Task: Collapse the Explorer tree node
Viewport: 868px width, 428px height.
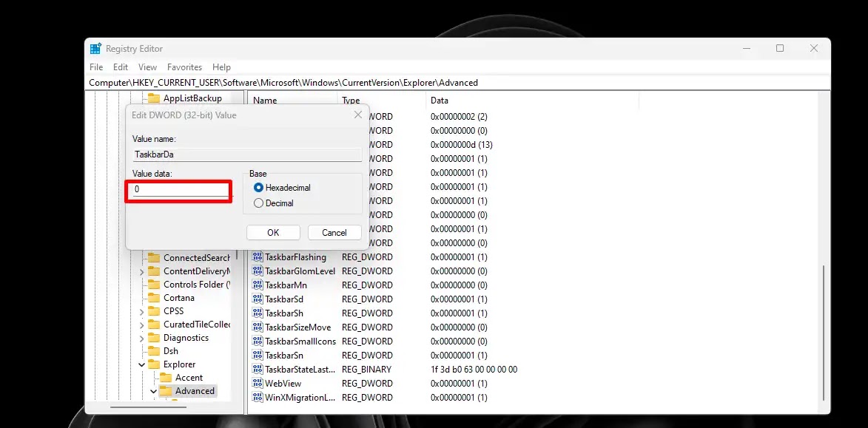Action: [x=141, y=364]
